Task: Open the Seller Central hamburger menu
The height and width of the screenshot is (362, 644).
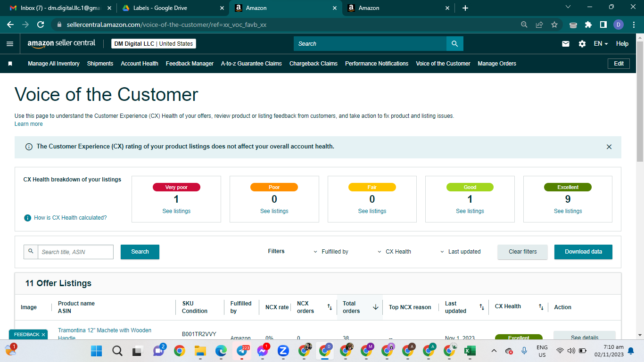Action: click(10, 44)
